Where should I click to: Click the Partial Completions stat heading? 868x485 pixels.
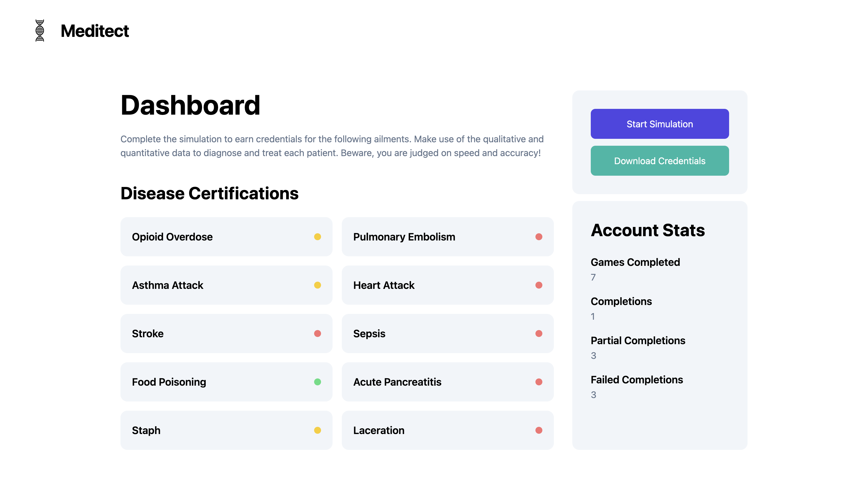pos(638,340)
